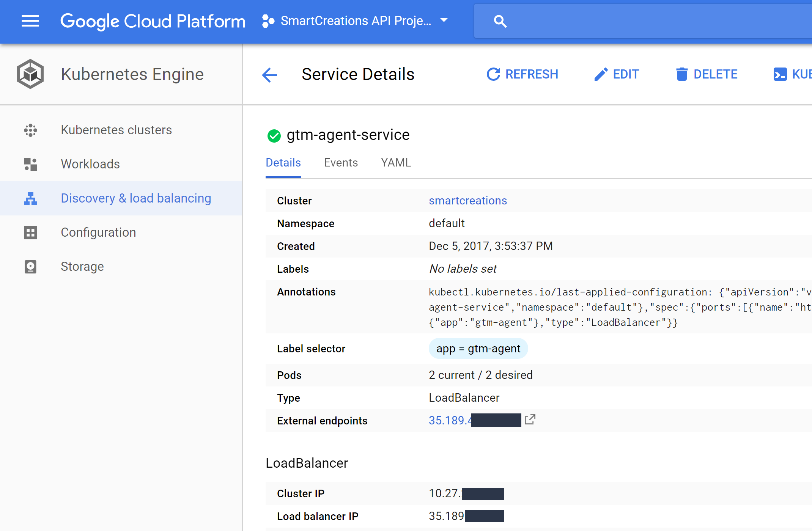Click the back arrow beside Service Details

coord(270,75)
